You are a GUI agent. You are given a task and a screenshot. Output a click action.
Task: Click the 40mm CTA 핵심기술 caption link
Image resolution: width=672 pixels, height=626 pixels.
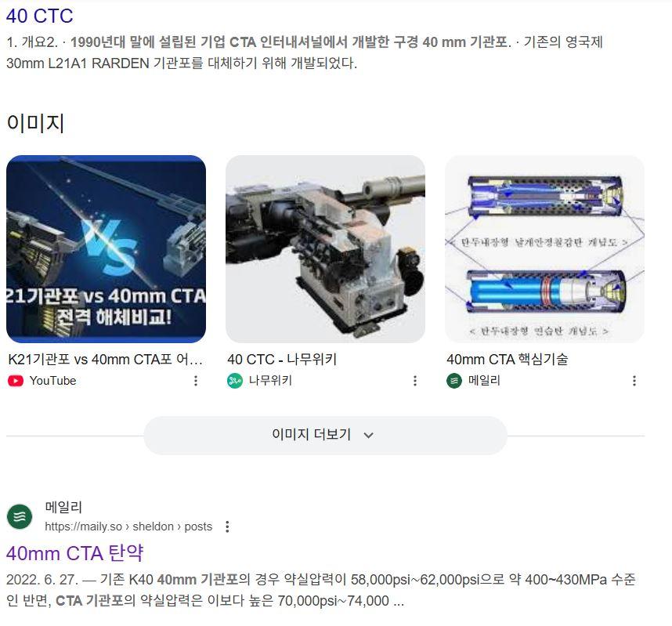508,360
